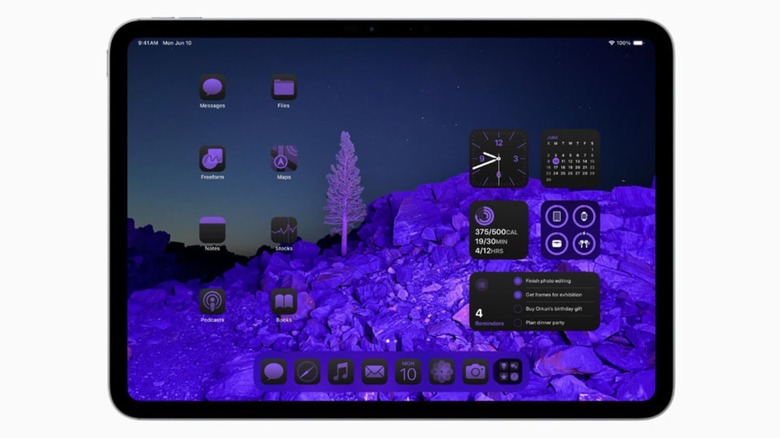Image resolution: width=780 pixels, height=438 pixels.
Task: Launch the Stocks app
Action: coord(284,230)
